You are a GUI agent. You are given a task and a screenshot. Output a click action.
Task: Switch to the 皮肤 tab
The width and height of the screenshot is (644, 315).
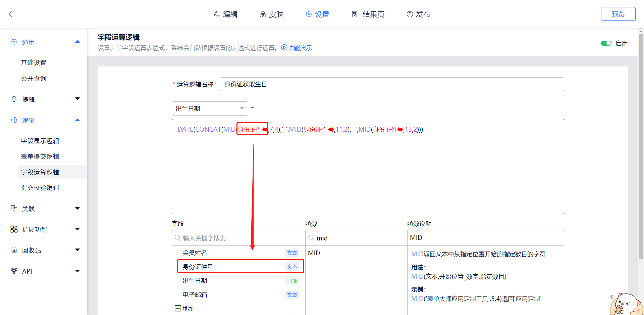tap(272, 14)
